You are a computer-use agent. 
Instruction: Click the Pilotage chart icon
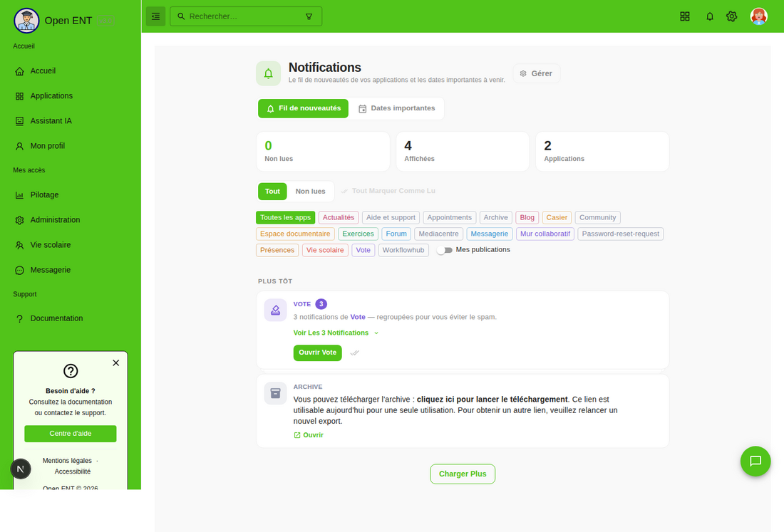[x=19, y=195]
